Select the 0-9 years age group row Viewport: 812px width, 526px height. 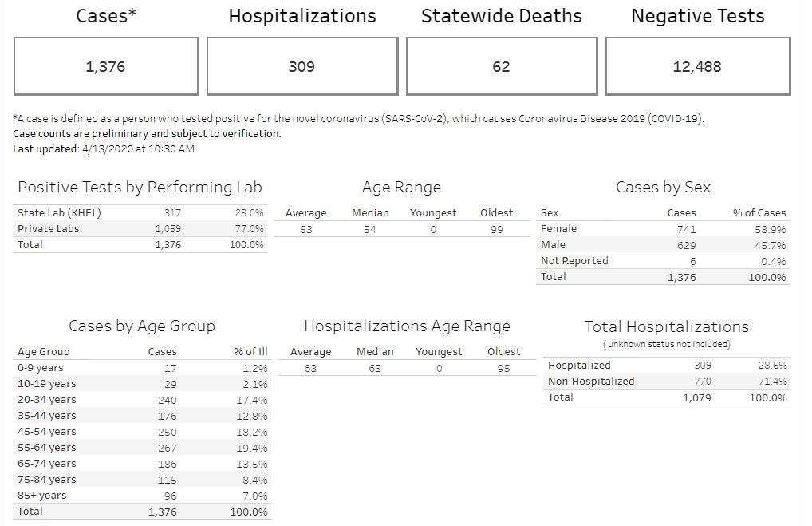41,368
